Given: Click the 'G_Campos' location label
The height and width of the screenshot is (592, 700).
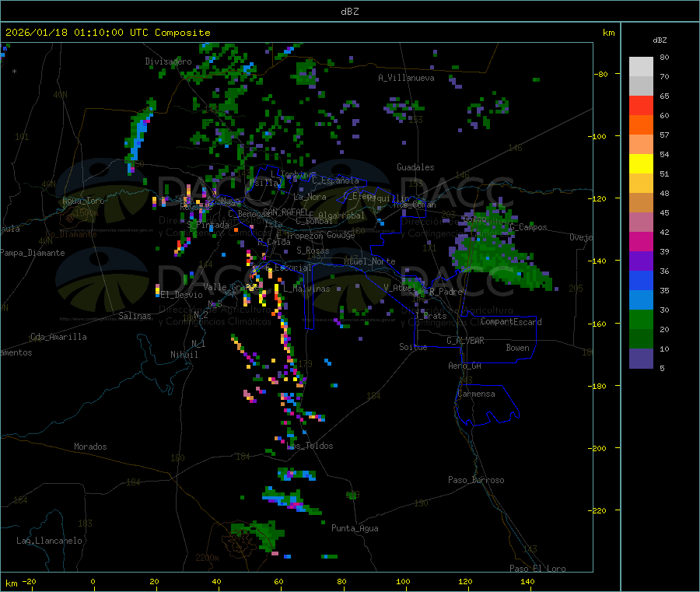Looking at the screenshot, I should pyautogui.click(x=529, y=227).
